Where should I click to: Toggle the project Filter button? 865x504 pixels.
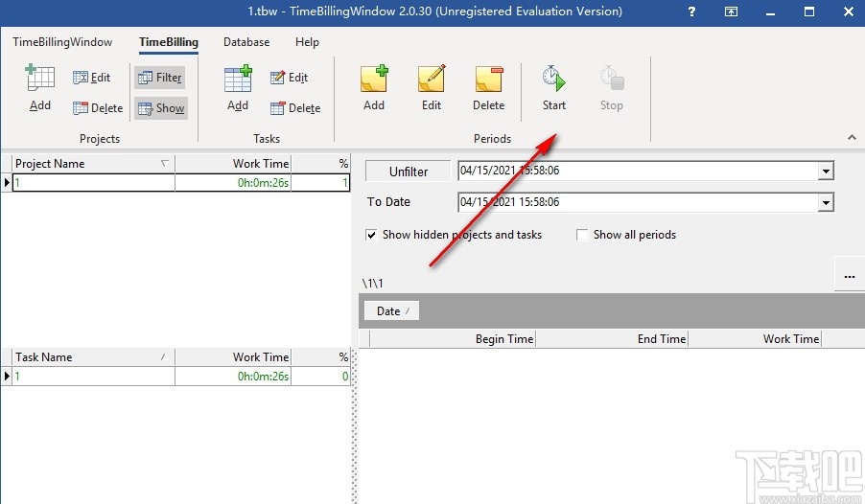160,78
